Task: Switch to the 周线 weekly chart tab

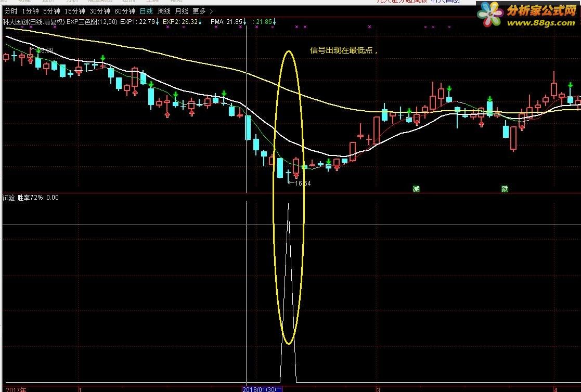Action: click(x=164, y=11)
